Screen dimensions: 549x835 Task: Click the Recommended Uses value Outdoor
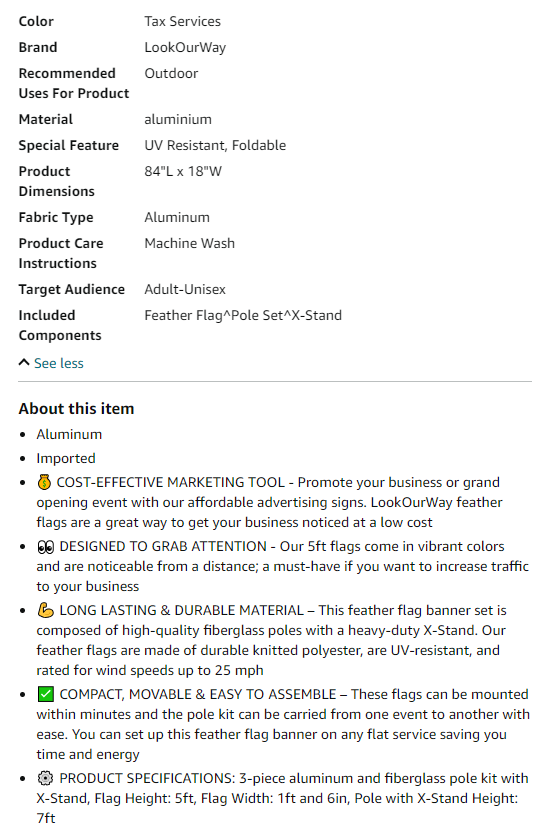171,73
